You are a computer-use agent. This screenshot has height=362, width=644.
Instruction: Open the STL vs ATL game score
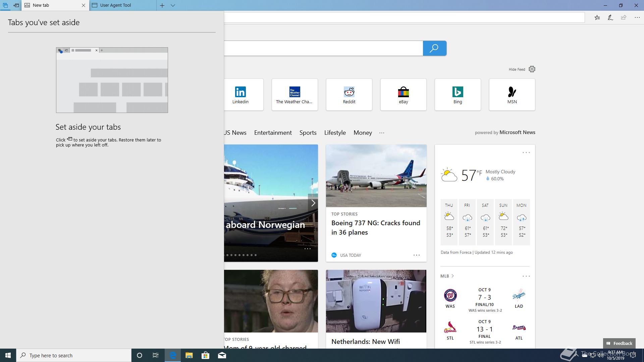pyautogui.click(x=485, y=332)
